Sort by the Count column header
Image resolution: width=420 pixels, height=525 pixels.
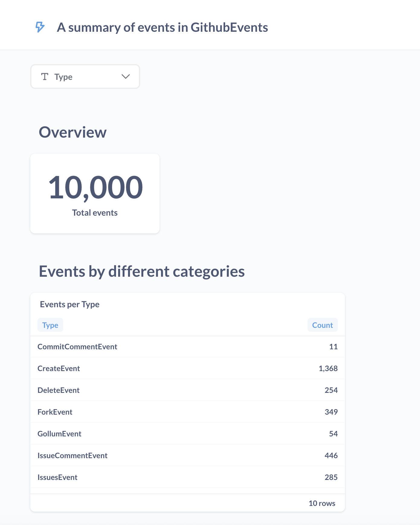tap(322, 325)
